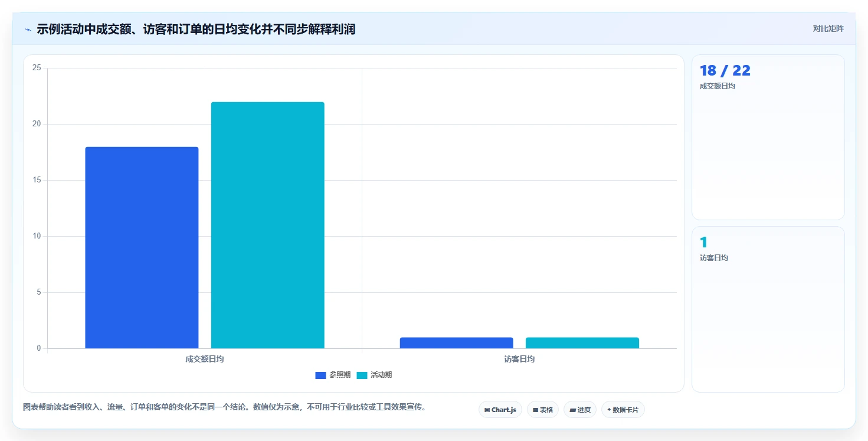This screenshot has height=441, width=868.
Task: Select the Chart.js chip
Action: (500, 410)
